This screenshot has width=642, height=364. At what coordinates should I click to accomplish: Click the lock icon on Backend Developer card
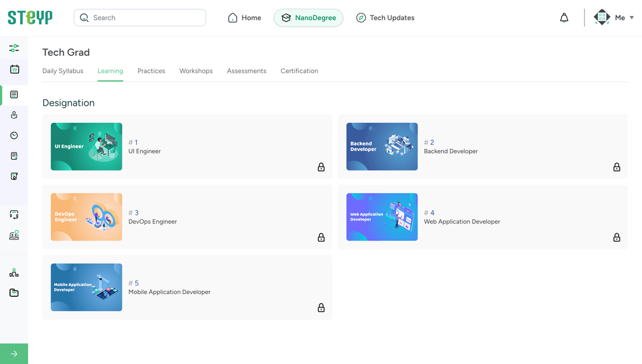[x=616, y=167]
